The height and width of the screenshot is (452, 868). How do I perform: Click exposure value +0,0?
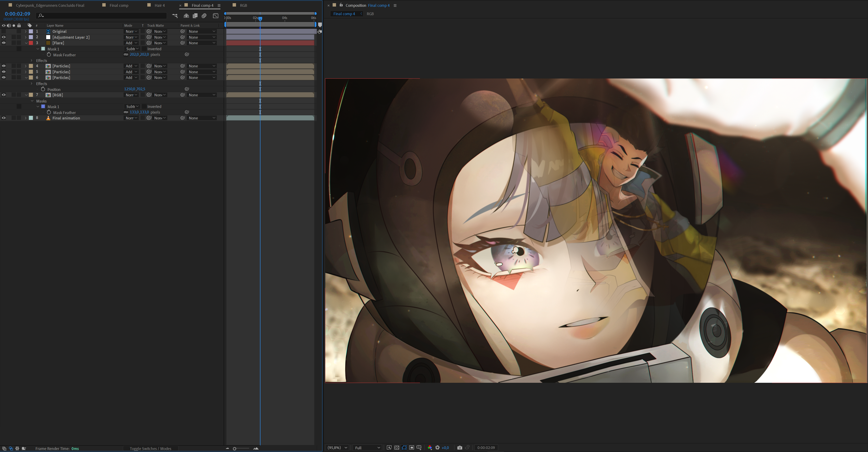pyautogui.click(x=445, y=448)
